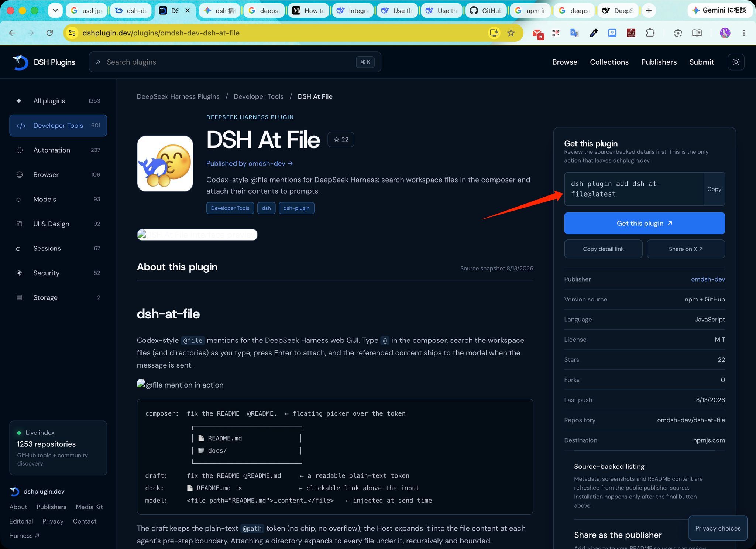Go back with the browser back arrow
Viewport: 756px width, 549px height.
(x=12, y=33)
